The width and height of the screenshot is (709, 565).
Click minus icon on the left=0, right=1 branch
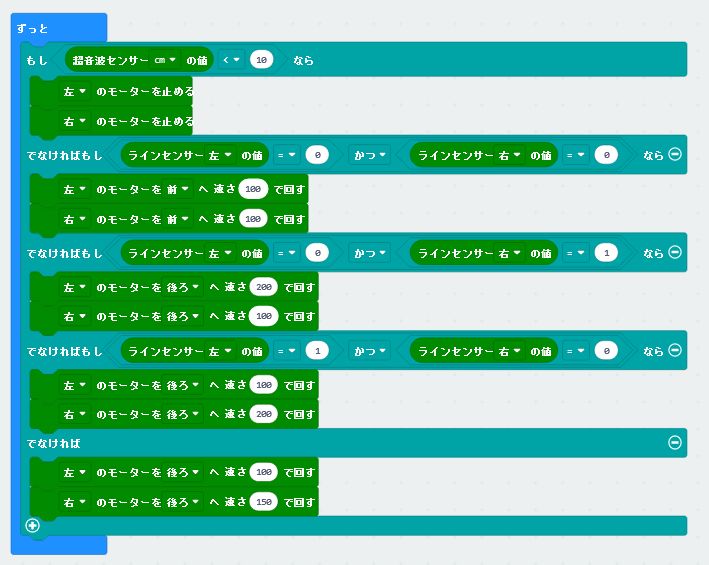coord(675,252)
